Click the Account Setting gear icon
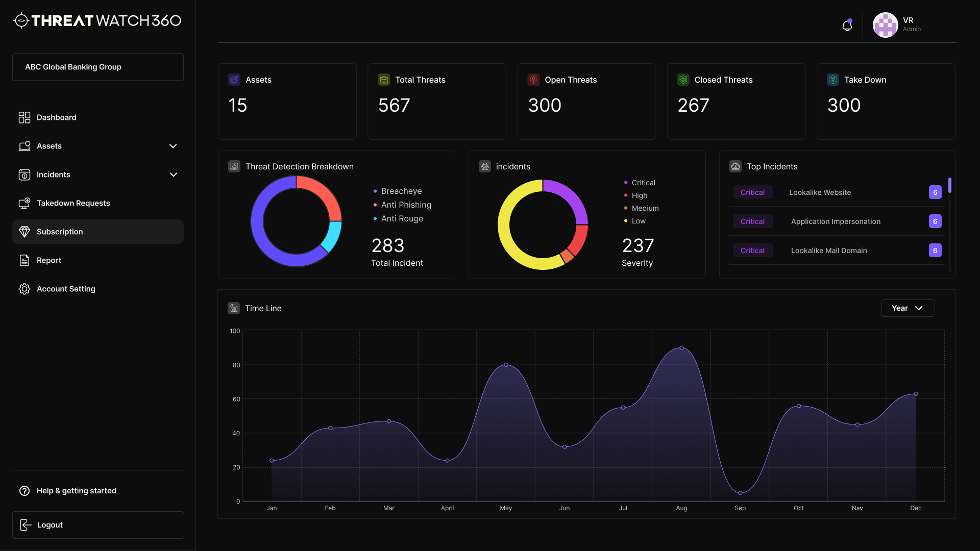Viewport: 980px width, 551px height. (24, 289)
